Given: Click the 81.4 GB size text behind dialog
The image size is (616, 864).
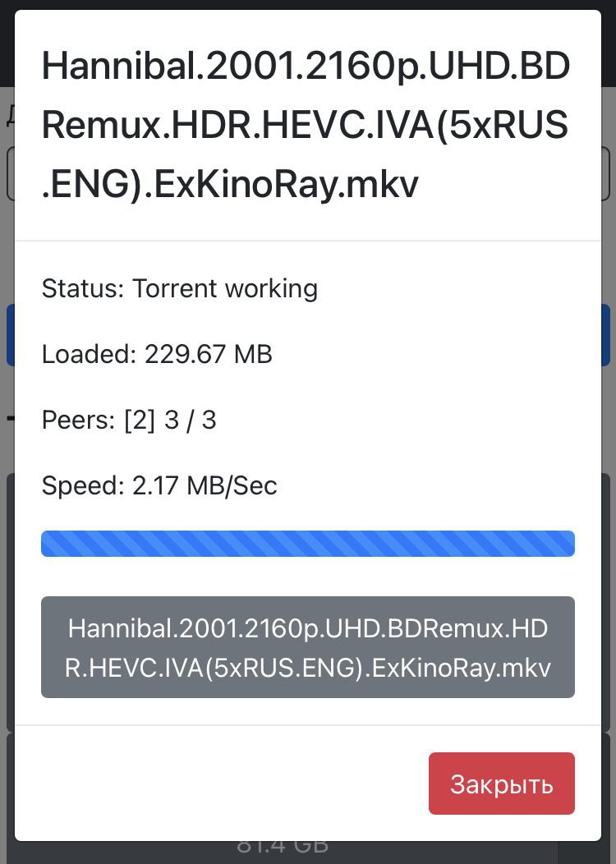Looking at the screenshot, I should pos(283,848).
